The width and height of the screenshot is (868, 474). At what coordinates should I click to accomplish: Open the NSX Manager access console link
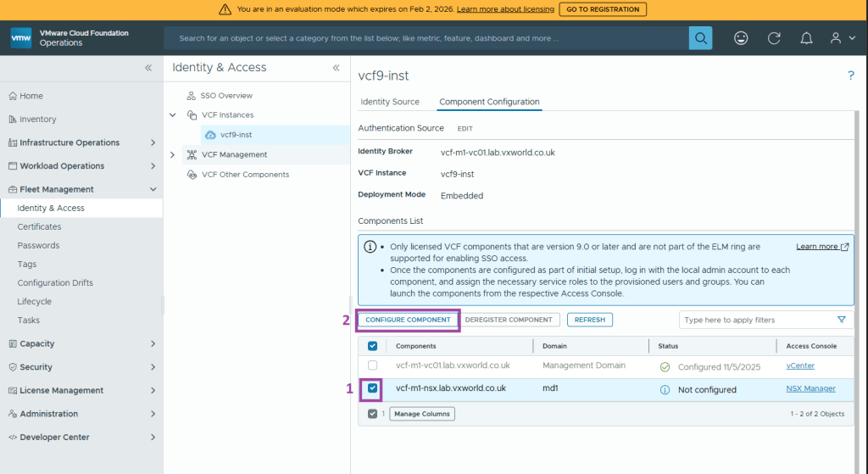(x=810, y=388)
